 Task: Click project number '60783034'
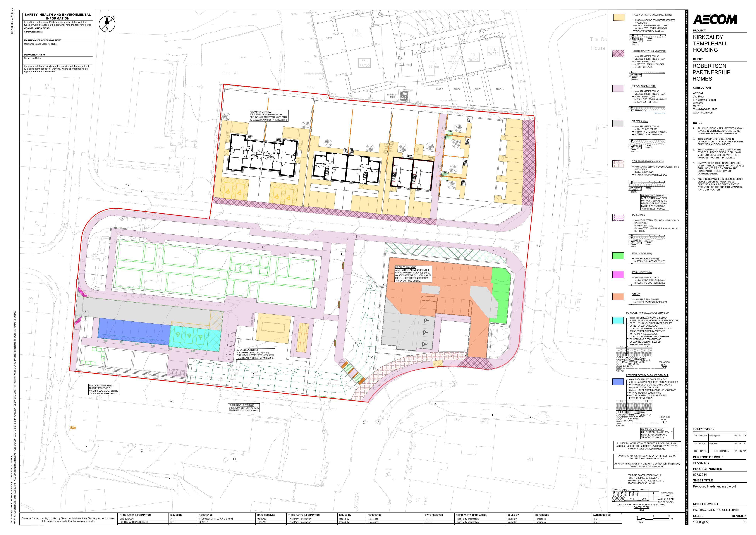[700, 475]
